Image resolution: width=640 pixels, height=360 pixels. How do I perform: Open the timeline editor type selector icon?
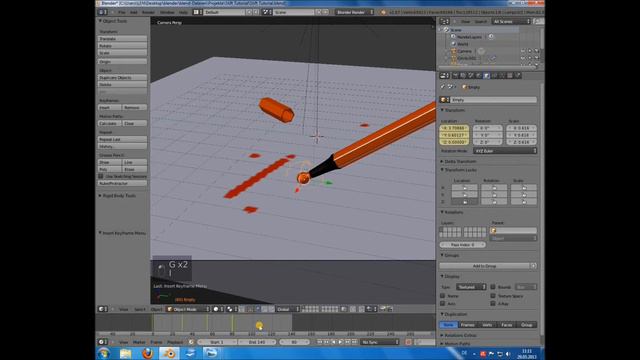[103, 342]
